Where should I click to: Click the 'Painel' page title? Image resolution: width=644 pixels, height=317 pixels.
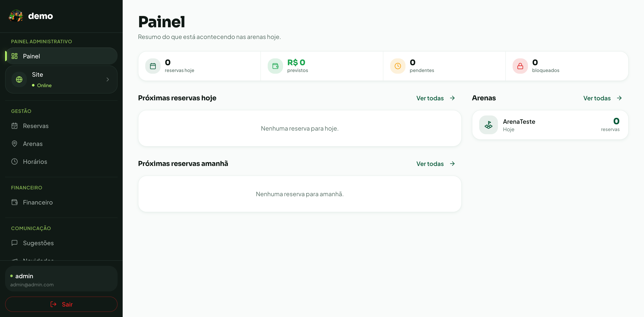tap(161, 22)
